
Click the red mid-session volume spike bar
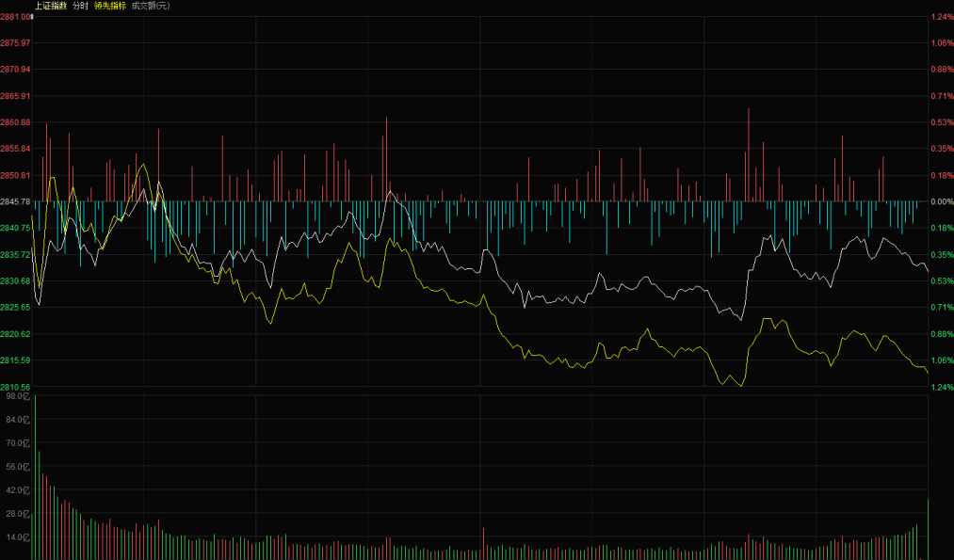(x=484, y=544)
